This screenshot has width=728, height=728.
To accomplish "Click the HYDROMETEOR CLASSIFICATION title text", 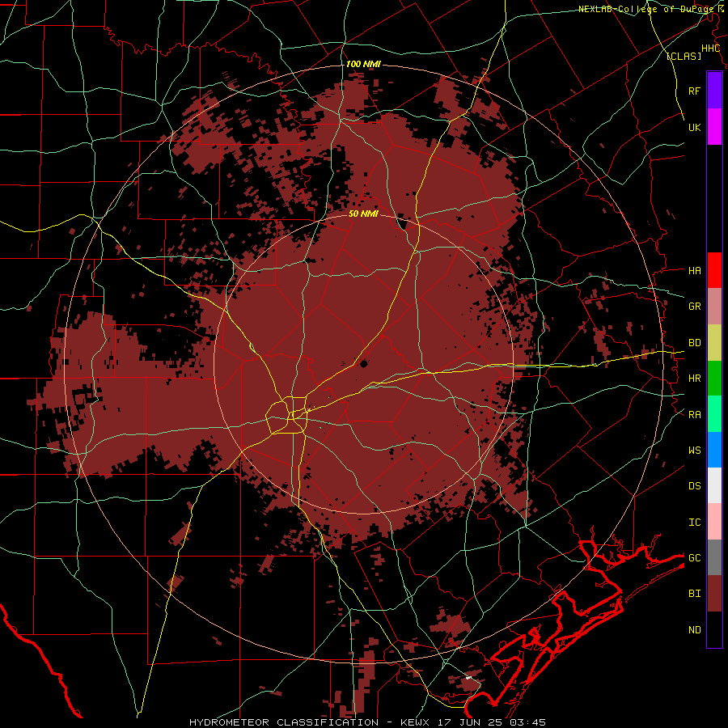I will (x=284, y=722).
